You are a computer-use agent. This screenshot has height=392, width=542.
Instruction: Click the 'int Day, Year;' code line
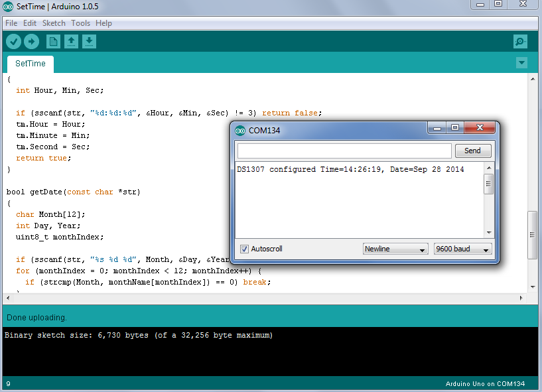[48, 226]
